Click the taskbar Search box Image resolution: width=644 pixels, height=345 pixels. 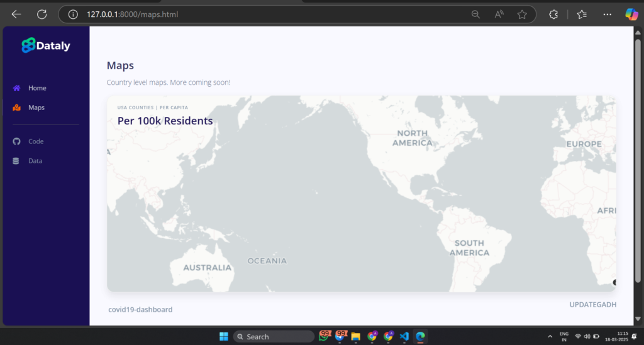pos(274,336)
